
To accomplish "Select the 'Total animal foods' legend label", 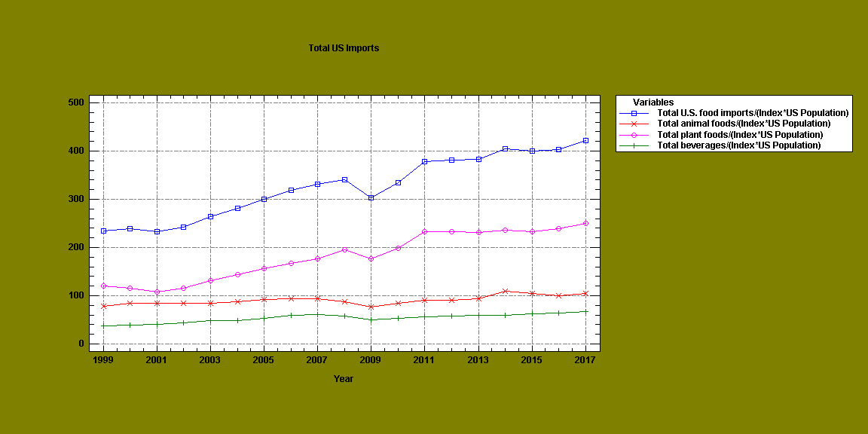I will [x=744, y=124].
